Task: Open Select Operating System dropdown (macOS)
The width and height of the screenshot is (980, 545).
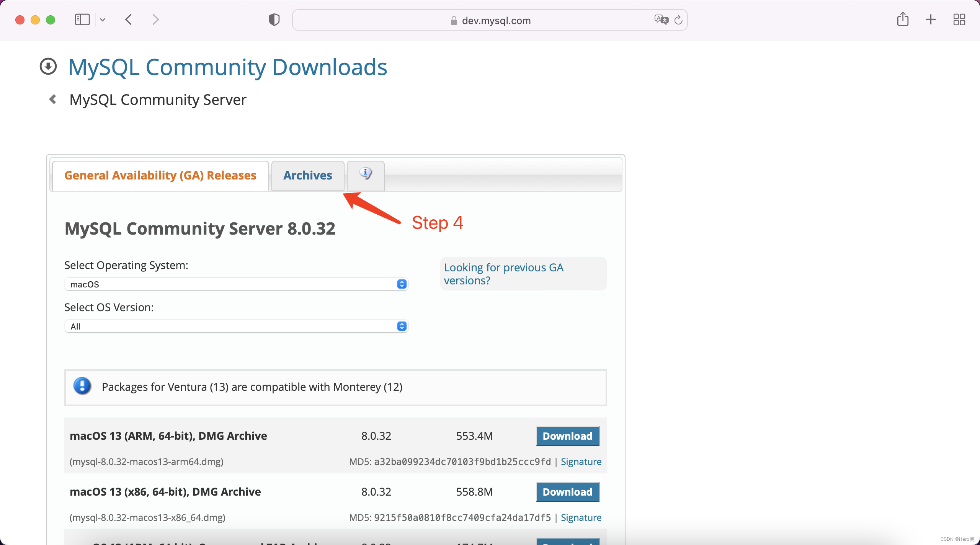Action: coord(236,284)
